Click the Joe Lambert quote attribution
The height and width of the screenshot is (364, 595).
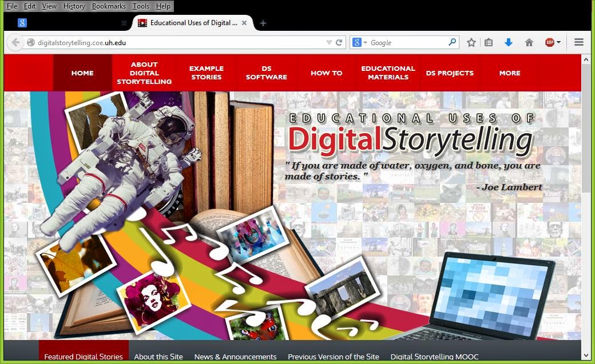click(509, 187)
